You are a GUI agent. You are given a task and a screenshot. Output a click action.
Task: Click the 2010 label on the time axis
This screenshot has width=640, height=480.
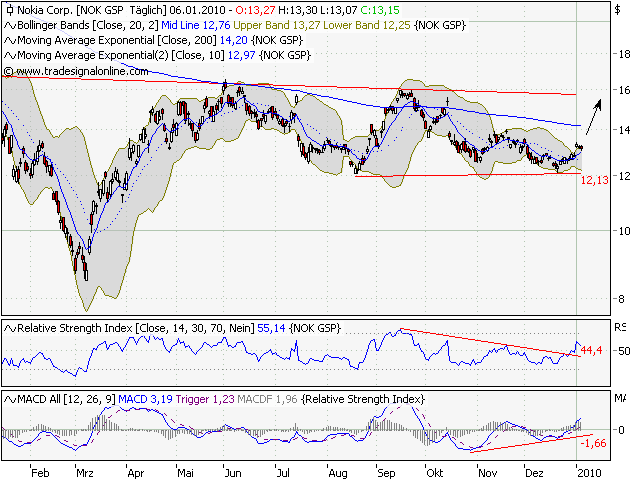tap(590, 473)
